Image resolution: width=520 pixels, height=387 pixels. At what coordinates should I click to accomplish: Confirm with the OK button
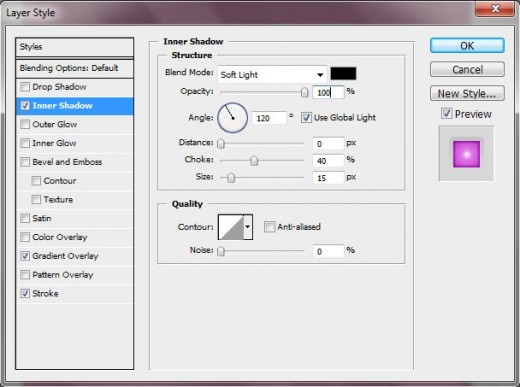tap(467, 46)
